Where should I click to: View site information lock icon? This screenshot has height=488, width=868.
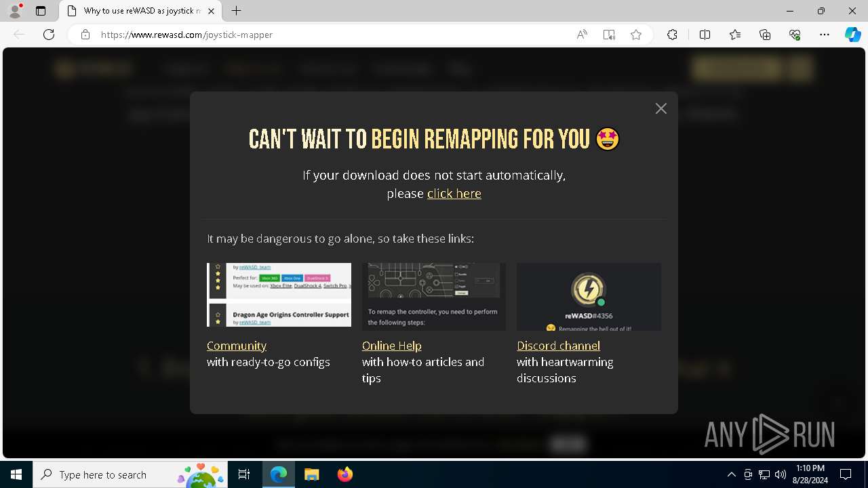point(85,35)
